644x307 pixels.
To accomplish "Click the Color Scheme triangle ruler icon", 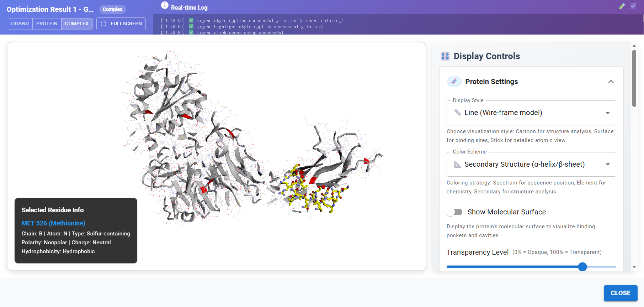I will click(457, 164).
